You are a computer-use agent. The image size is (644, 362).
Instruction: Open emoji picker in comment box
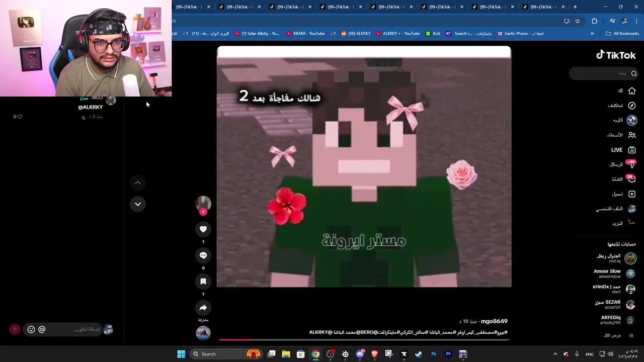point(31,329)
